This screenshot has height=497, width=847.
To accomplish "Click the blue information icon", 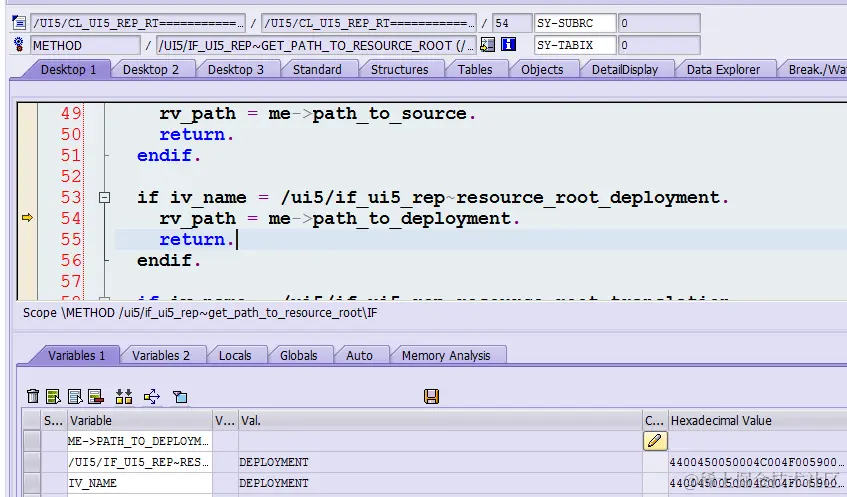I will pos(508,44).
